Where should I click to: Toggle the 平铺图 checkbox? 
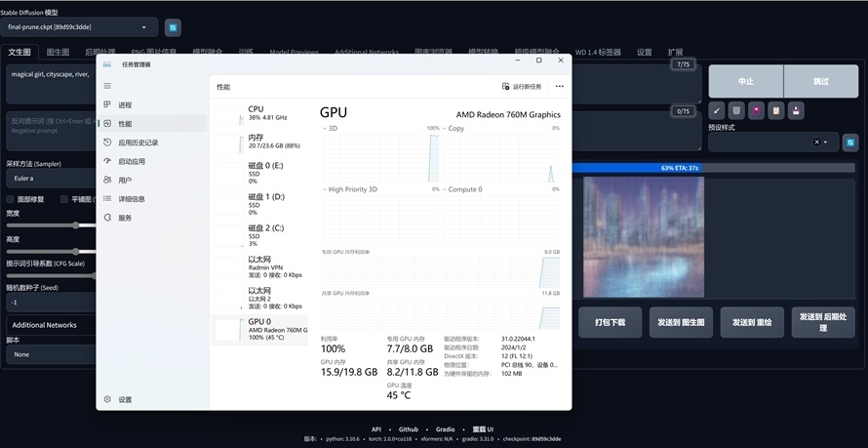tap(64, 199)
